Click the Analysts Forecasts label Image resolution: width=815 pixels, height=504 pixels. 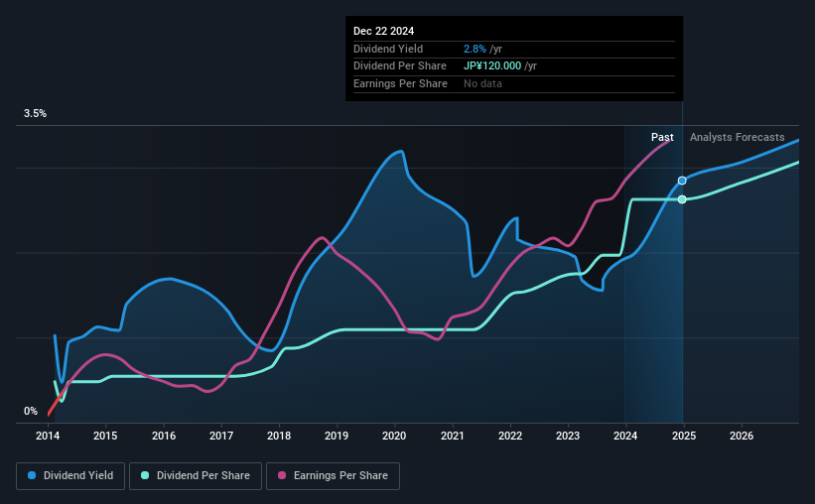737,137
